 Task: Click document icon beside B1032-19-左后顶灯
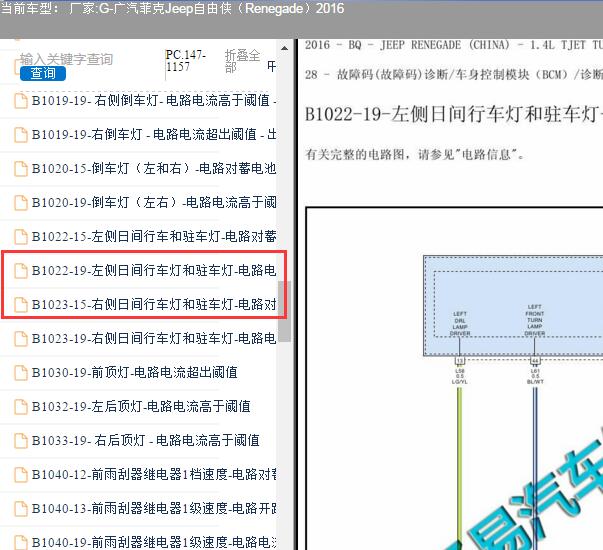21,407
